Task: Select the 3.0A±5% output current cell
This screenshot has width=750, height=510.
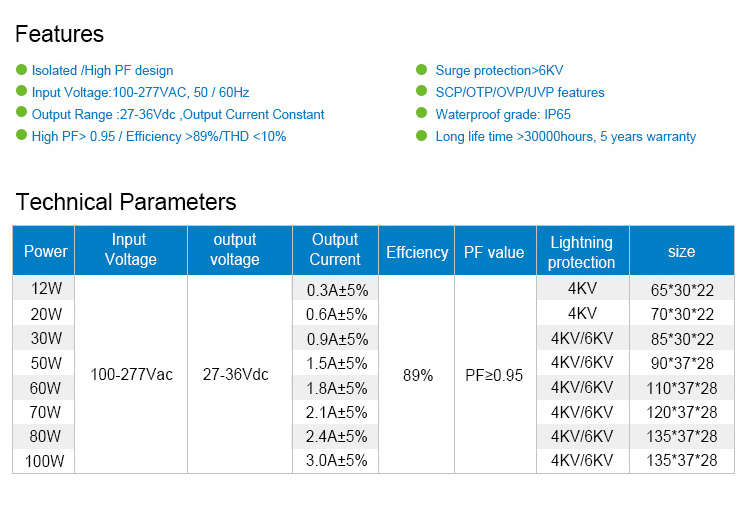Action: pyautogui.click(x=335, y=461)
